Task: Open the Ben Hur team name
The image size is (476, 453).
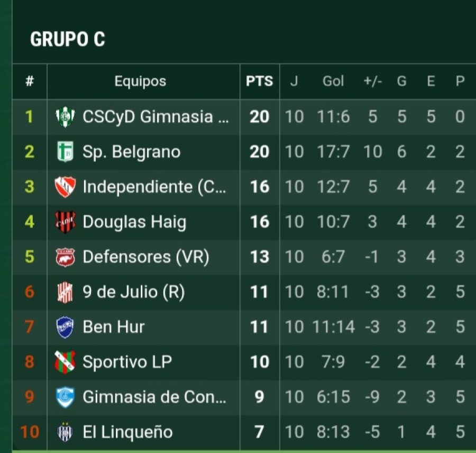Action: click(114, 327)
